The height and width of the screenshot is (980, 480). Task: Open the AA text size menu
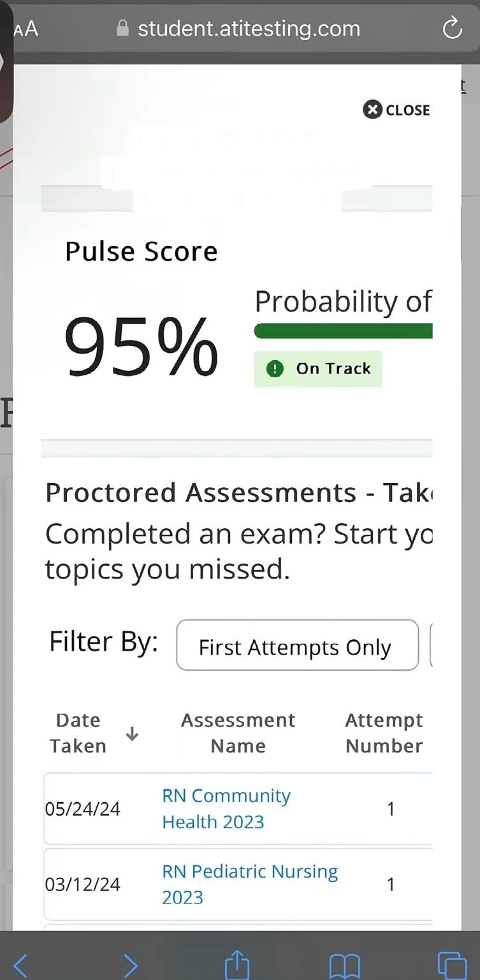pyautogui.click(x=25, y=29)
